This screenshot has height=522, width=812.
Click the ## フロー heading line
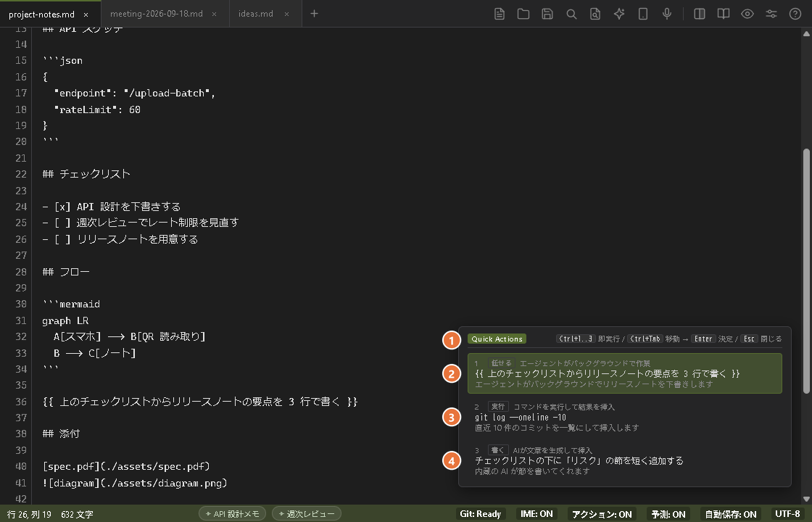click(x=66, y=271)
